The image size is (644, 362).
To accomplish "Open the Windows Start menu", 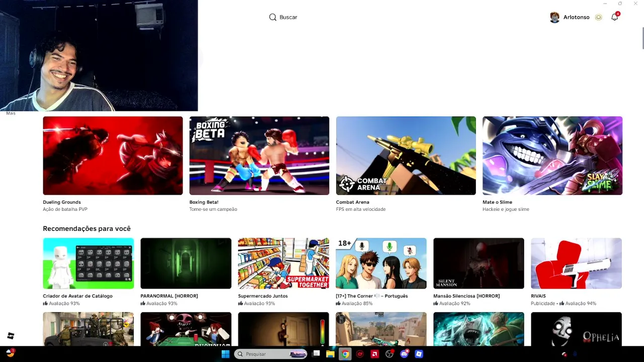I will [225, 354].
